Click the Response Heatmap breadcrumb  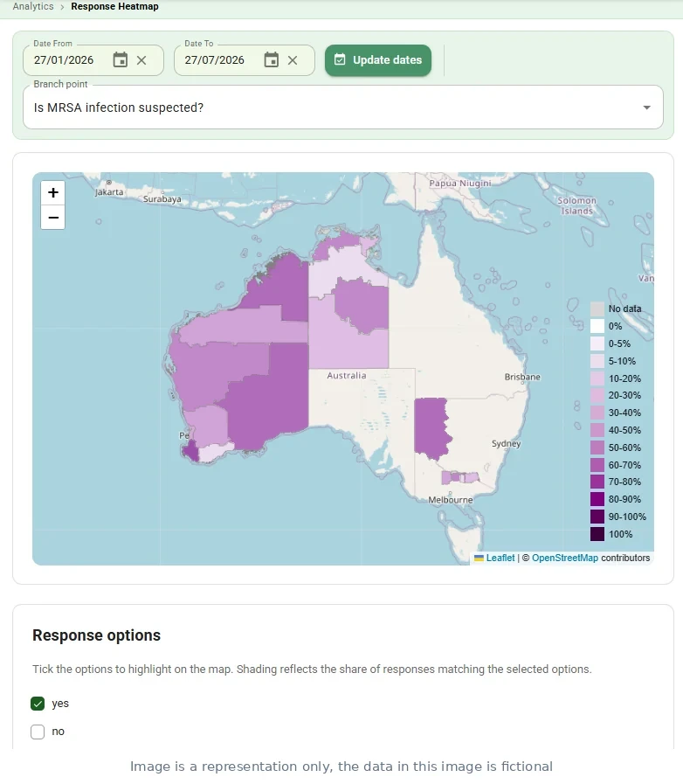[115, 6]
